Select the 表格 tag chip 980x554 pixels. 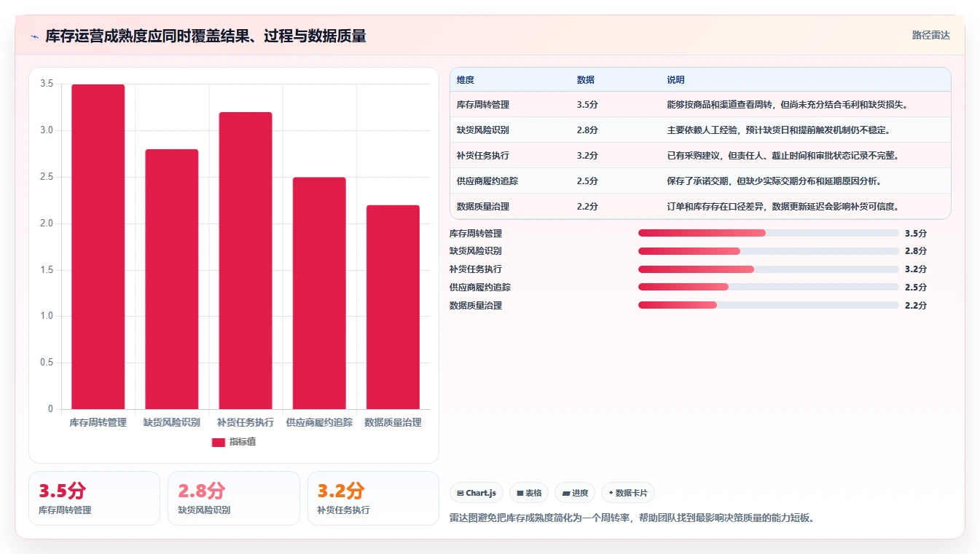point(529,493)
